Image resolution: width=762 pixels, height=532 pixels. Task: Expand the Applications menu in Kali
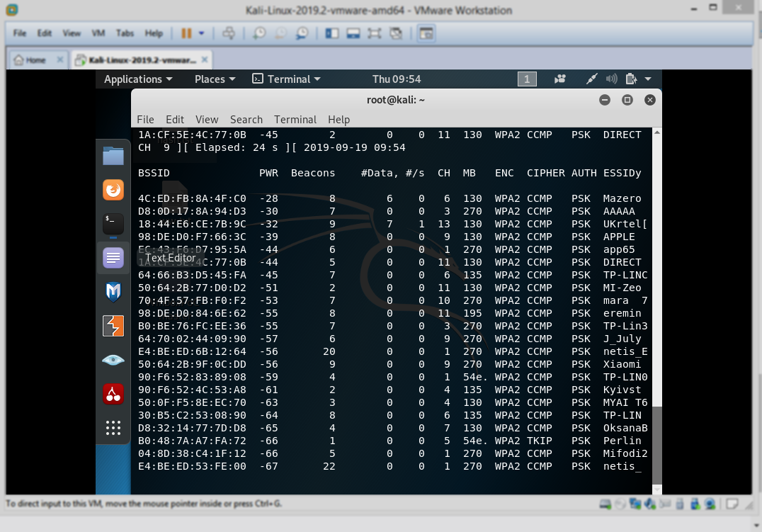pos(138,79)
